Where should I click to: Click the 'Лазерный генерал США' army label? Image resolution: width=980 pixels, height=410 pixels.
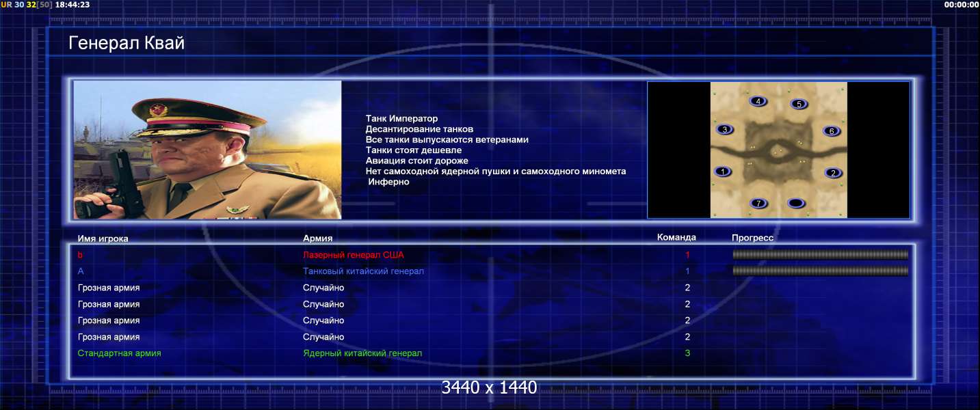354,255
